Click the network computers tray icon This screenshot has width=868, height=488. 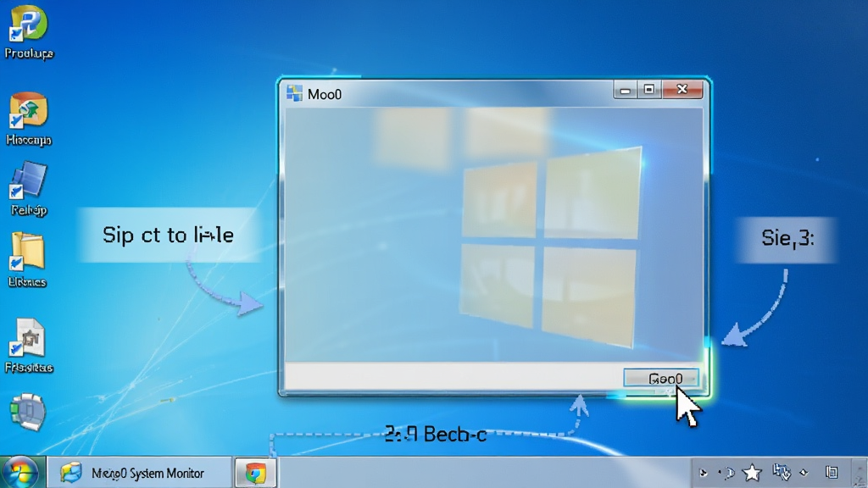point(782,472)
